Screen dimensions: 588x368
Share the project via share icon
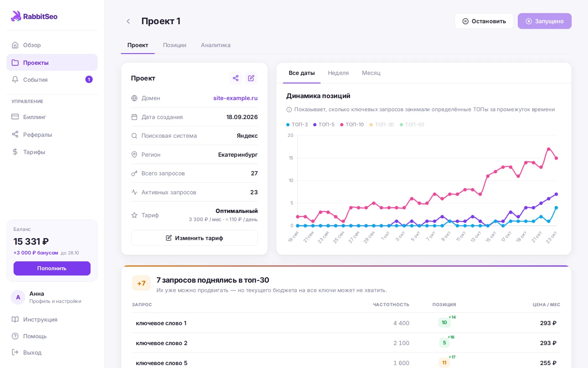[236, 78]
